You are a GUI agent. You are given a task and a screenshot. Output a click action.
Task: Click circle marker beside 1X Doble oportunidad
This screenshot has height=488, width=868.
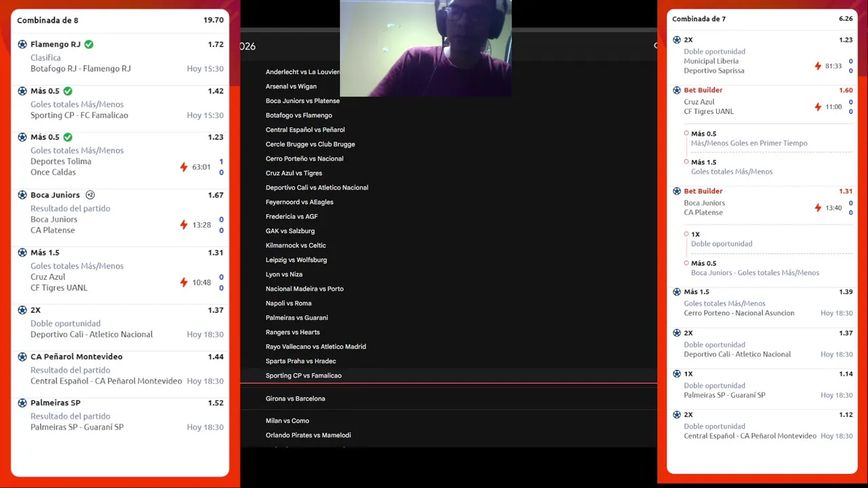click(686, 235)
